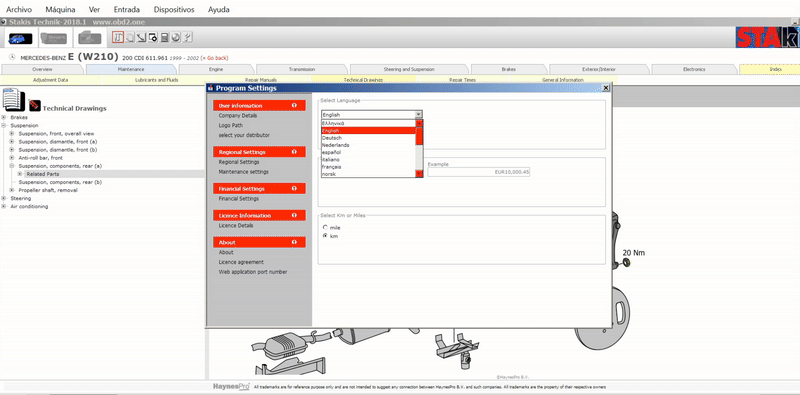The height and width of the screenshot is (395, 800).
Task: Expand Suspension, front, overall view node
Action: (12, 134)
